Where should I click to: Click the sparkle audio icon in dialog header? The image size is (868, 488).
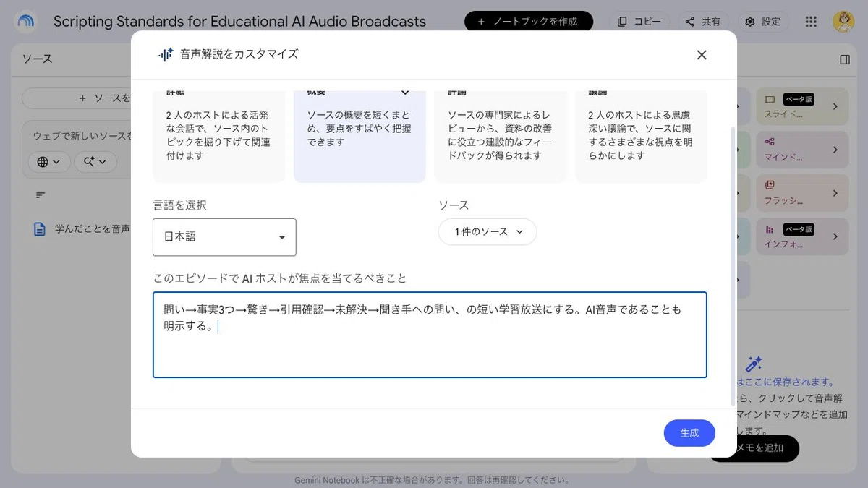(x=166, y=54)
